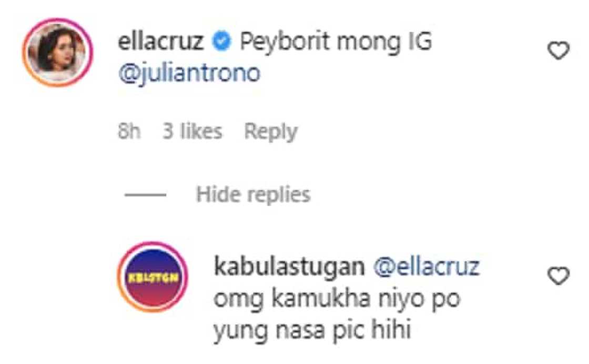Like kabulastugan's reply with heart icon

(558, 276)
